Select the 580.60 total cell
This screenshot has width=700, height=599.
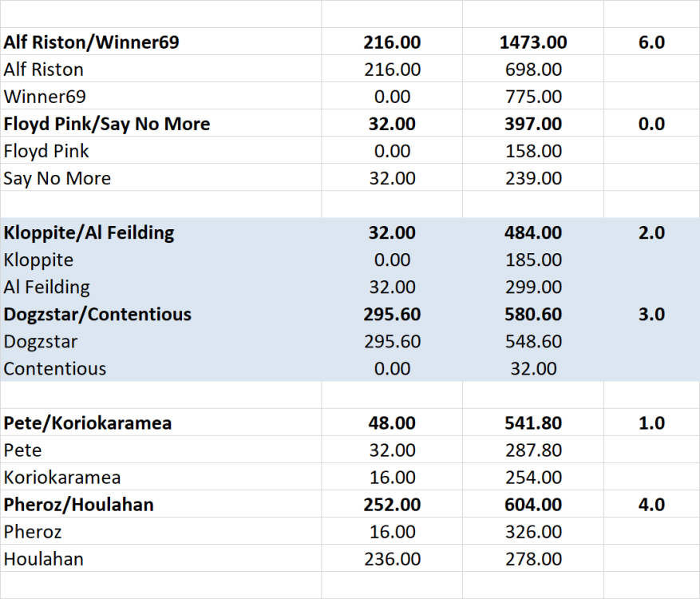coord(533,314)
